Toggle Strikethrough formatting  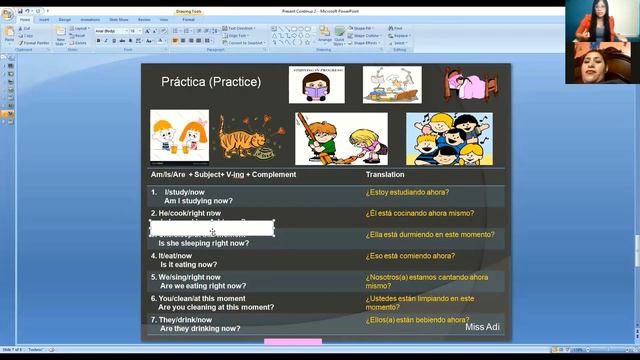tap(122, 41)
